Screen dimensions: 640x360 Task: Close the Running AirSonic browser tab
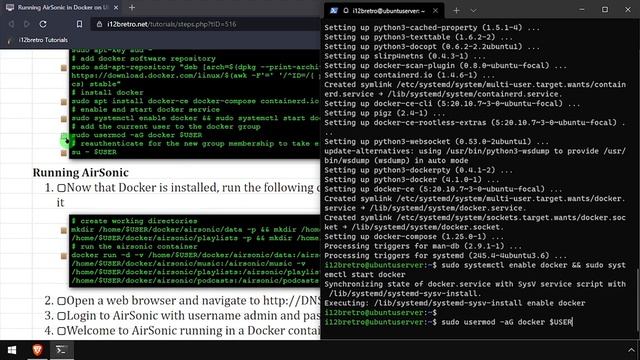(x=116, y=7)
